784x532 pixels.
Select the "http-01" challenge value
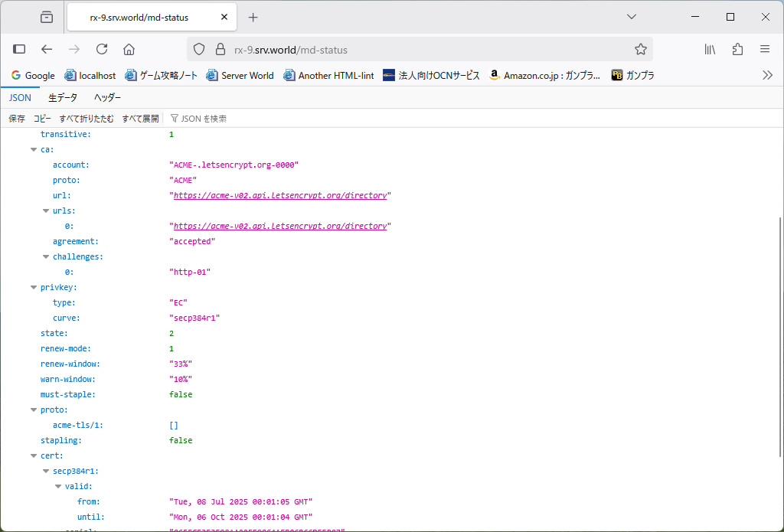pos(190,272)
